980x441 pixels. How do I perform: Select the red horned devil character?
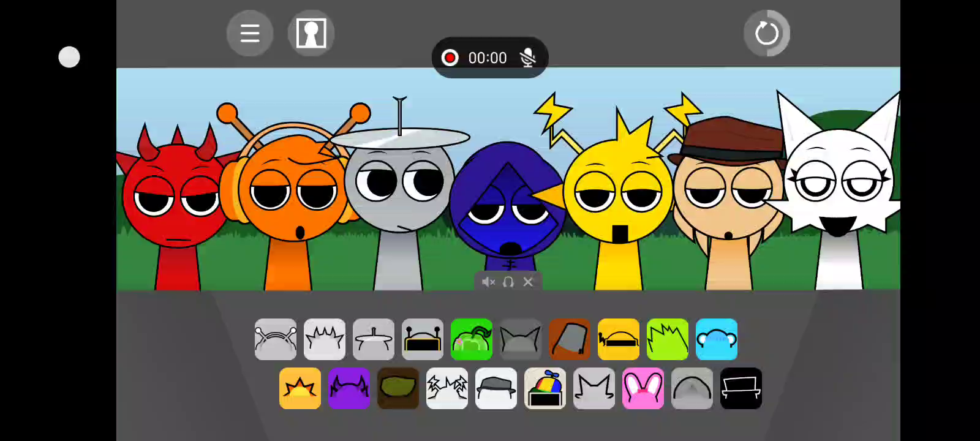[176, 208]
